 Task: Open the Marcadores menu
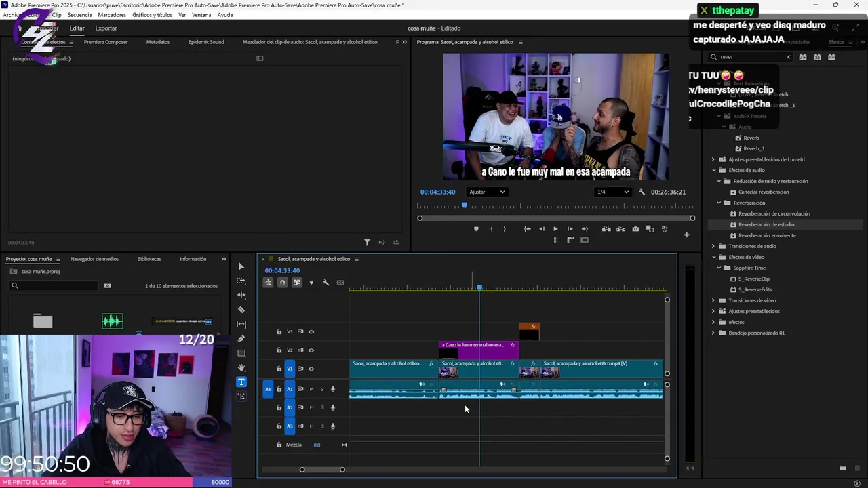click(x=112, y=15)
